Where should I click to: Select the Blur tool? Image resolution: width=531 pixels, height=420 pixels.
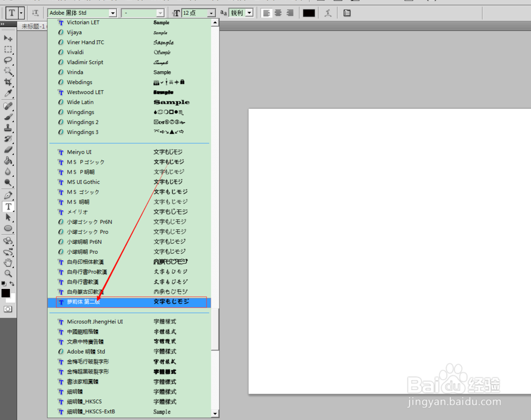pyautogui.click(x=8, y=172)
